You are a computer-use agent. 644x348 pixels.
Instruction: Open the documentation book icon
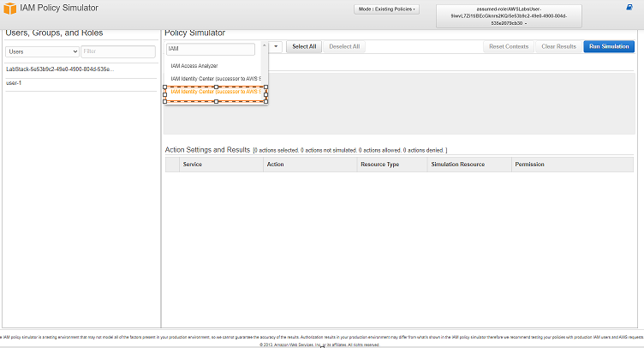click(x=629, y=8)
